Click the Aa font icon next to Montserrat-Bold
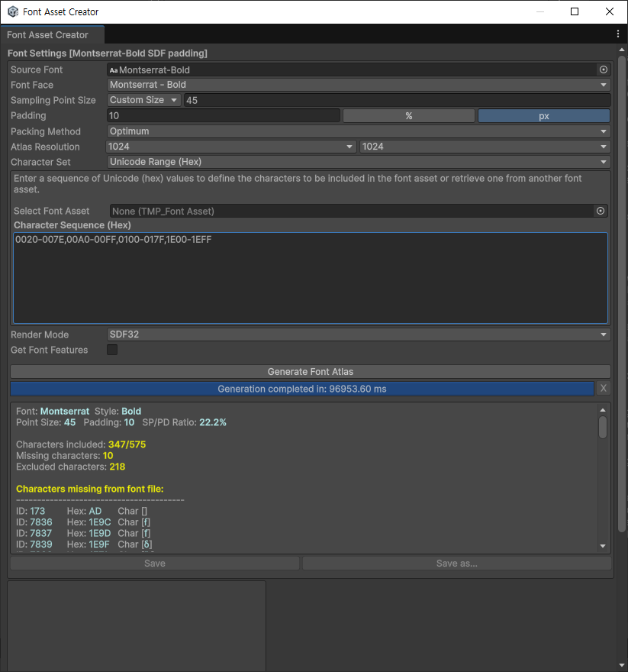This screenshot has width=628, height=672. [114, 69]
